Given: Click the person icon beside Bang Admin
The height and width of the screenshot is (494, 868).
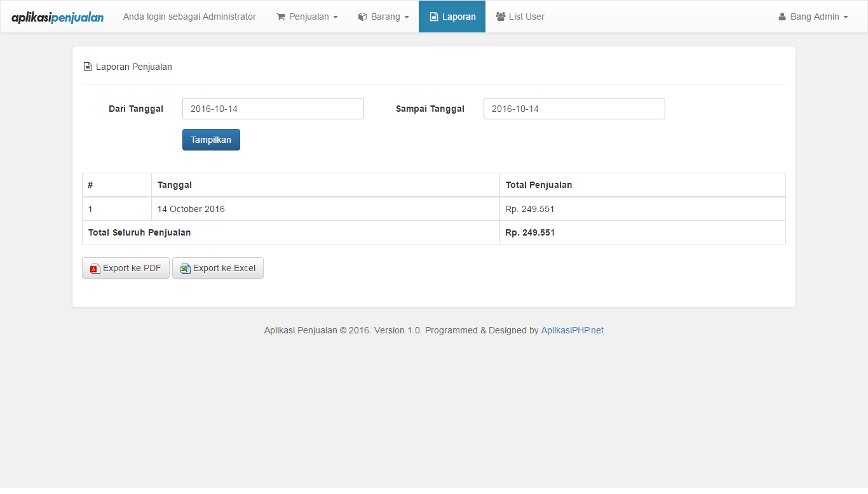Looking at the screenshot, I should click(x=782, y=17).
